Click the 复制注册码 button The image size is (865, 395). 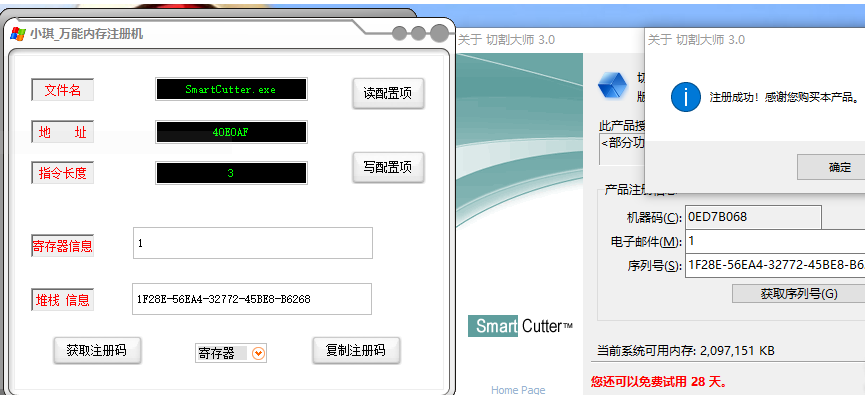coord(356,350)
